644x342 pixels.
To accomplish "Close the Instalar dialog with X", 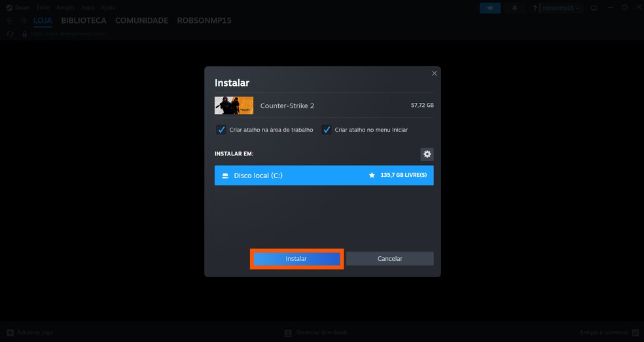I will 434,73.
